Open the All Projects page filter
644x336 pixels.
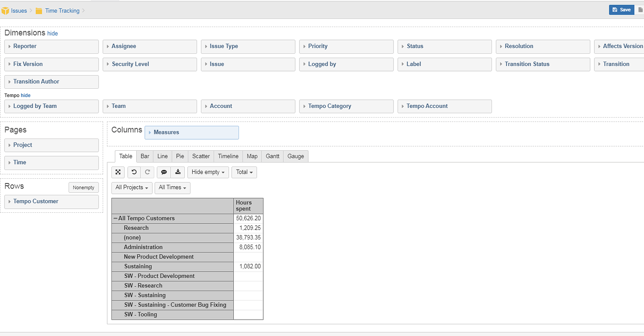(132, 188)
